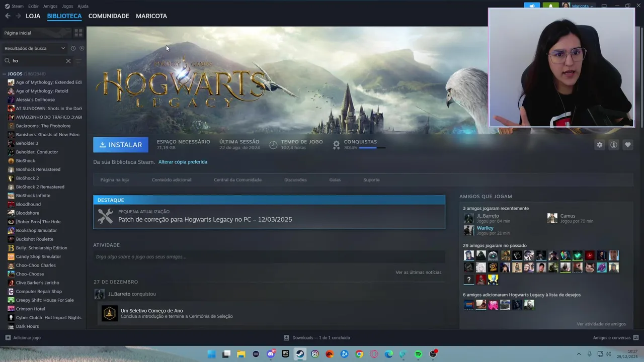This screenshot has width=644, height=362.
Task: Click the play time clock icon
Action: click(273, 145)
